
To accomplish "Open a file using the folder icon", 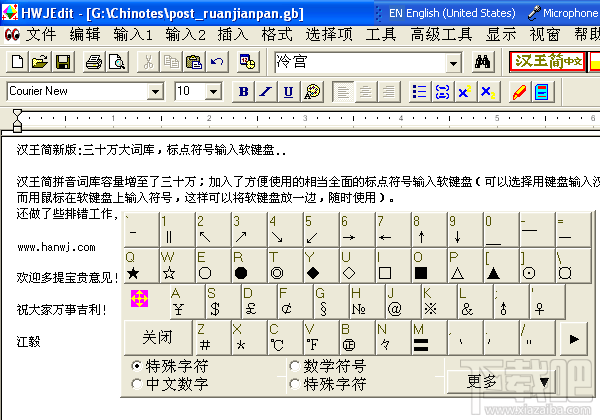I will pos(40,62).
